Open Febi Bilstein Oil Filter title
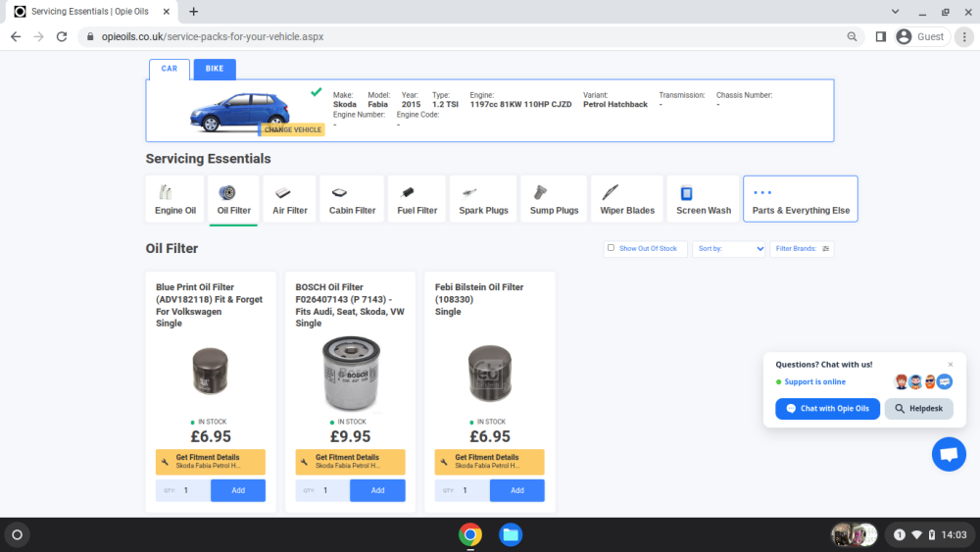 (x=479, y=299)
